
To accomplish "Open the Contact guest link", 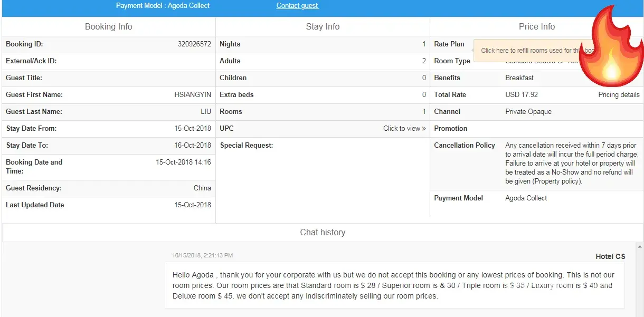I will [x=297, y=6].
